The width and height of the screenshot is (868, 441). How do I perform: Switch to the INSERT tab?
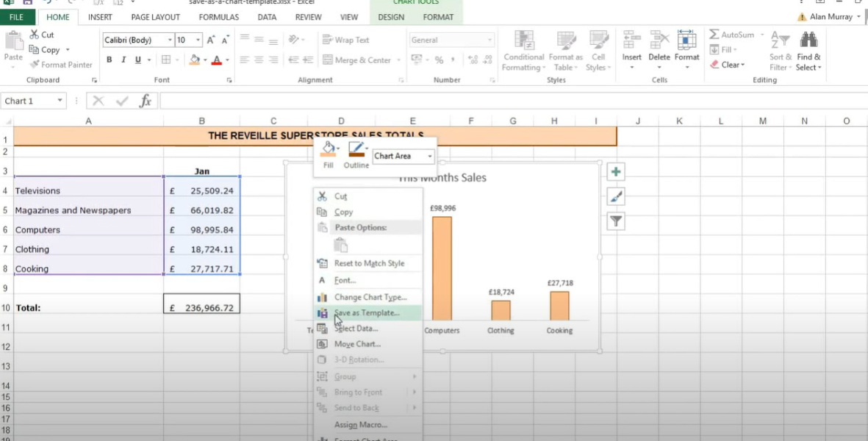(x=100, y=17)
